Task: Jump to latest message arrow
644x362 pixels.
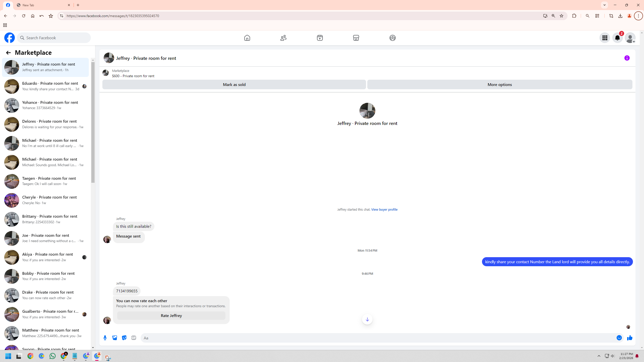Action: pos(367,319)
